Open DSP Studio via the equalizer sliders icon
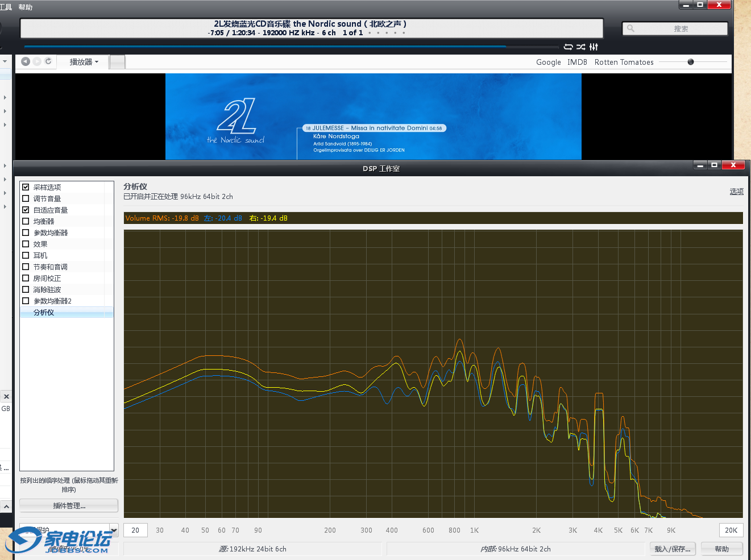Image resolution: width=751 pixels, height=560 pixels. point(594,47)
